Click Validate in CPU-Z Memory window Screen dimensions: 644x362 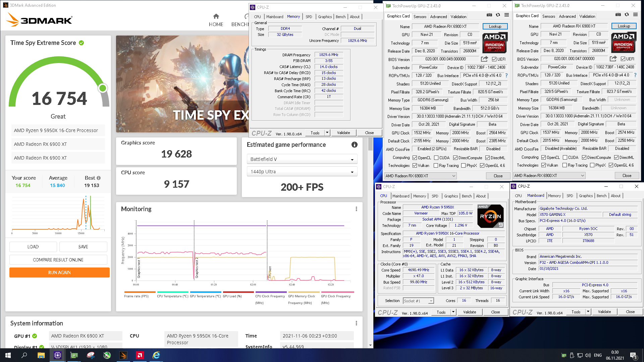pos(343,133)
